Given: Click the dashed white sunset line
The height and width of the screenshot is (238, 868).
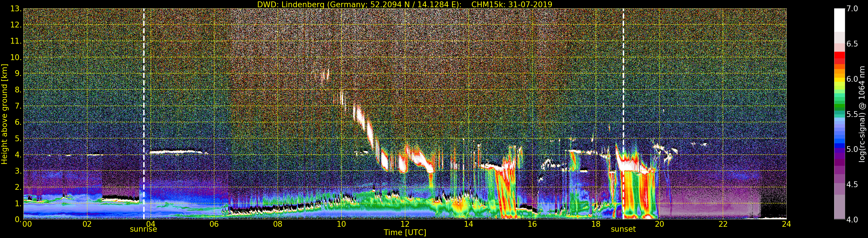Looking at the screenshot, I should coord(623,114).
